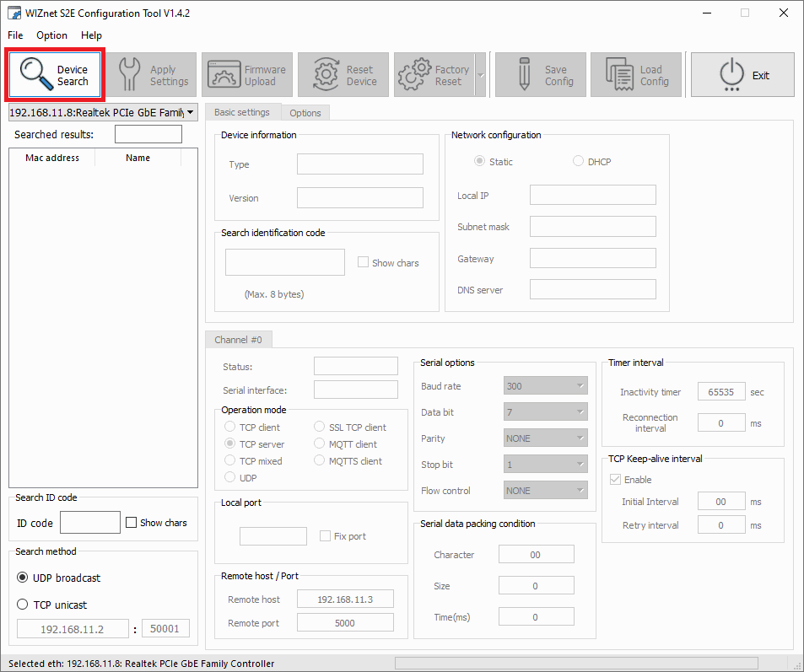The width and height of the screenshot is (804, 672).
Task: Open the Option menu
Action: pos(51,35)
